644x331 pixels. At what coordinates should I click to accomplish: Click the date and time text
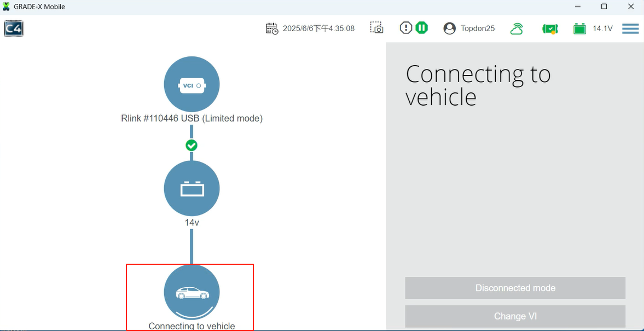point(318,28)
